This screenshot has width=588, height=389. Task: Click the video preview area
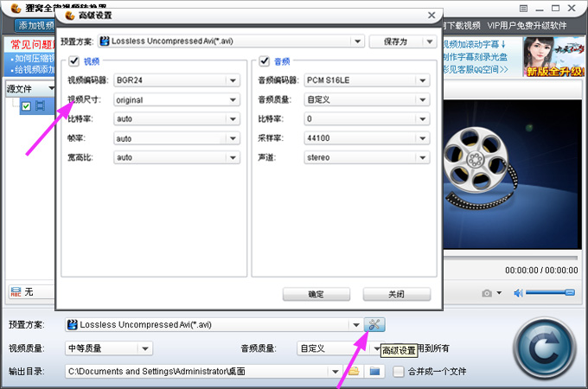(512, 175)
